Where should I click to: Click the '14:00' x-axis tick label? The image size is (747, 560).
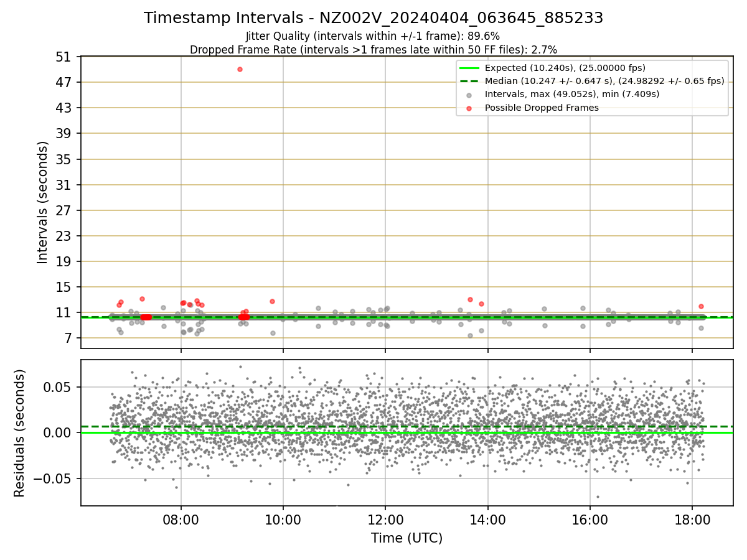tap(487, 520)
